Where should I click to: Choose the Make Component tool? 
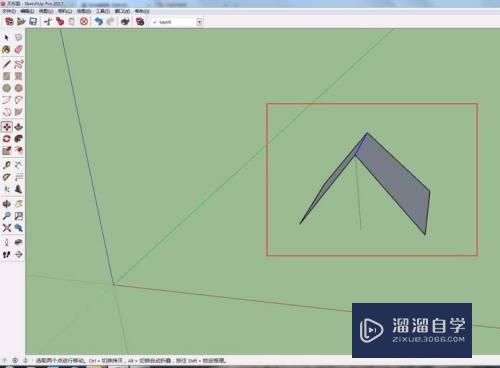point(18,37)
